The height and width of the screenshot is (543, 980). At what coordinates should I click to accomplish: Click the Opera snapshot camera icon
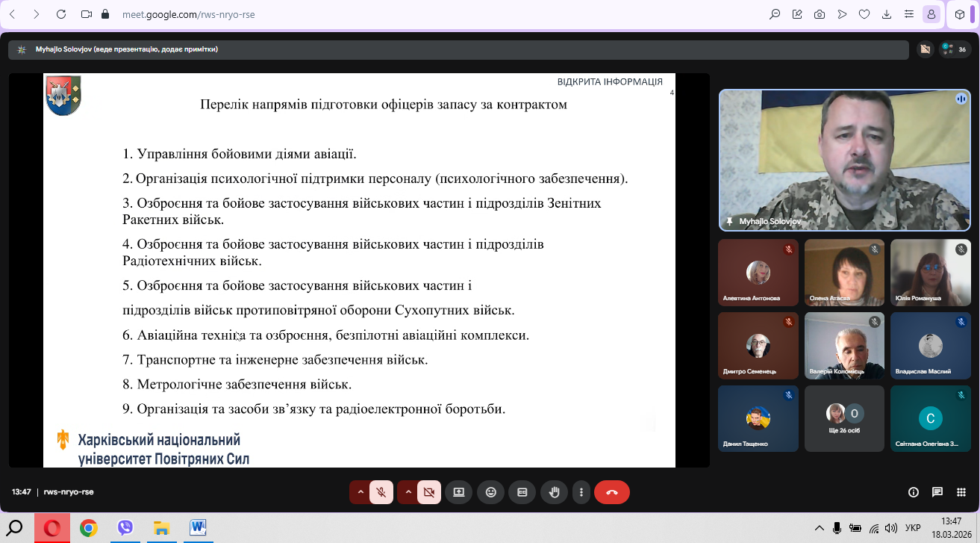point(820,14)
